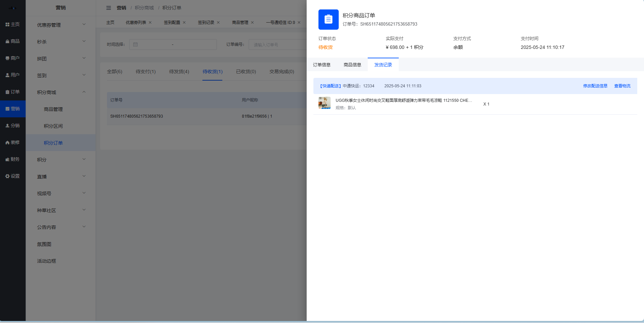Screen dimensions: 644x323
Task: Close the 优惠券列表 tab with its X
Action: point(150,23)
